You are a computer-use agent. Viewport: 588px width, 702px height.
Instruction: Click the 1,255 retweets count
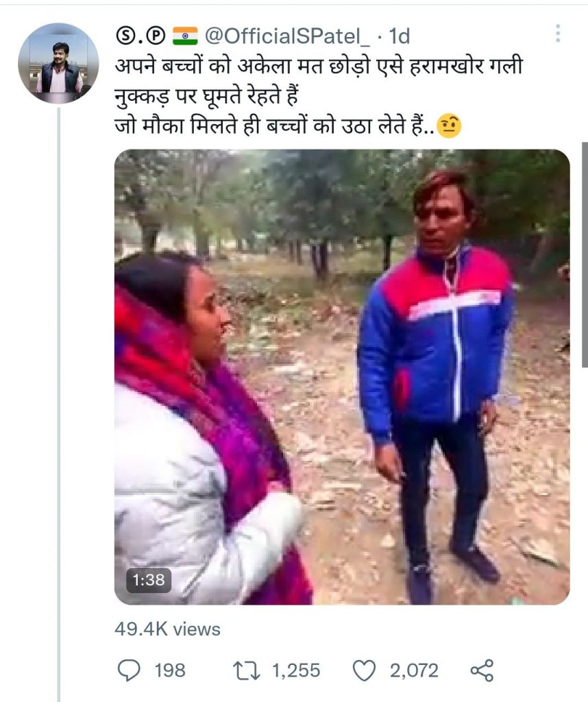pyautogui.click(x=296, y=670)
